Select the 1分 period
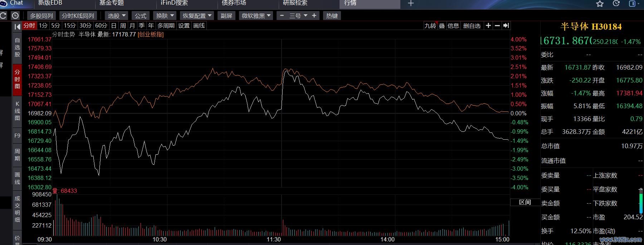The image size is (644, 245). [43, 26]
